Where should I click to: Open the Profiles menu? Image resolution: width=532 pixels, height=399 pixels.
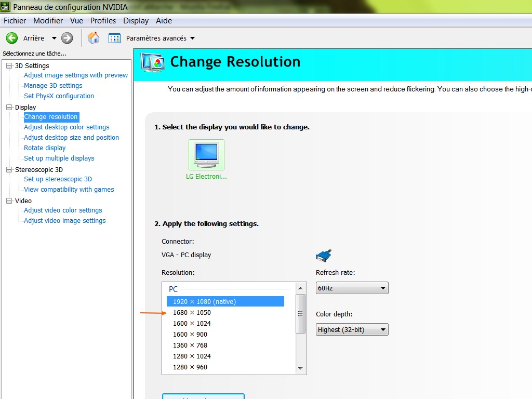pos(103,21)
